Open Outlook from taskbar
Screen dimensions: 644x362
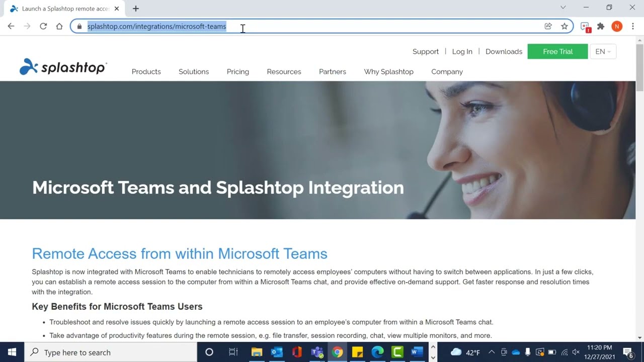(277, 352)
